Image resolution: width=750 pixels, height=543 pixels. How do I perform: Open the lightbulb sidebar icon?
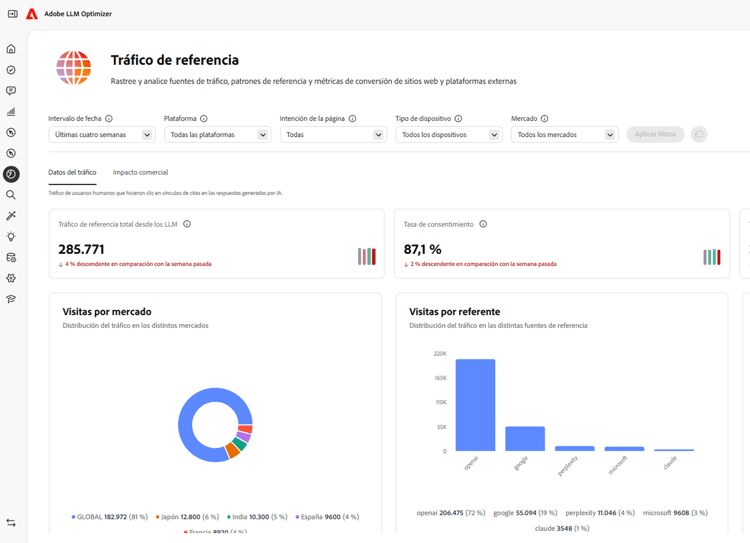(x=11, y=236)
